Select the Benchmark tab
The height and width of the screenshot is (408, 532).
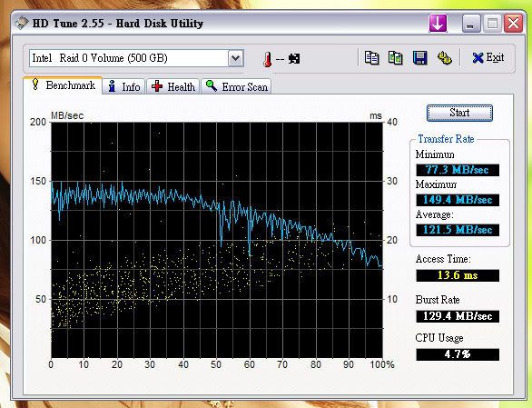click(x=63, y=85)
